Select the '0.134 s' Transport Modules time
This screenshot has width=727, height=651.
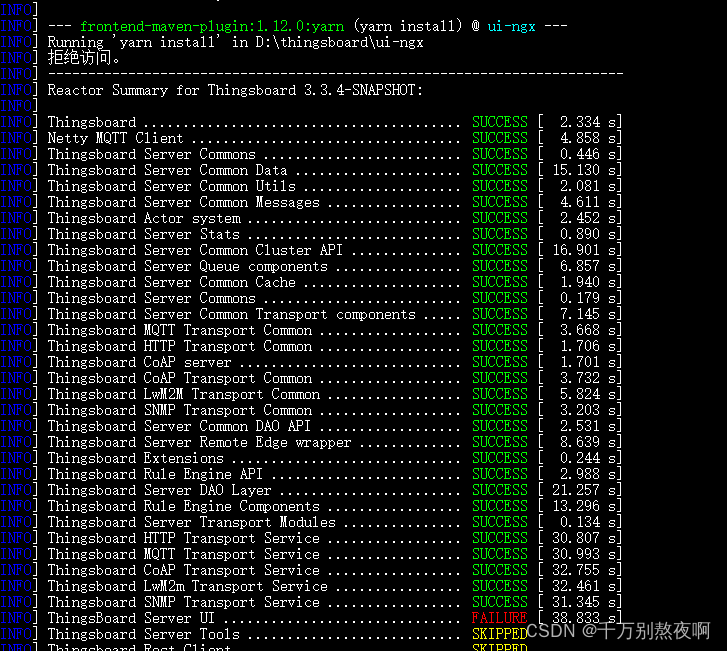click(588, 522)
